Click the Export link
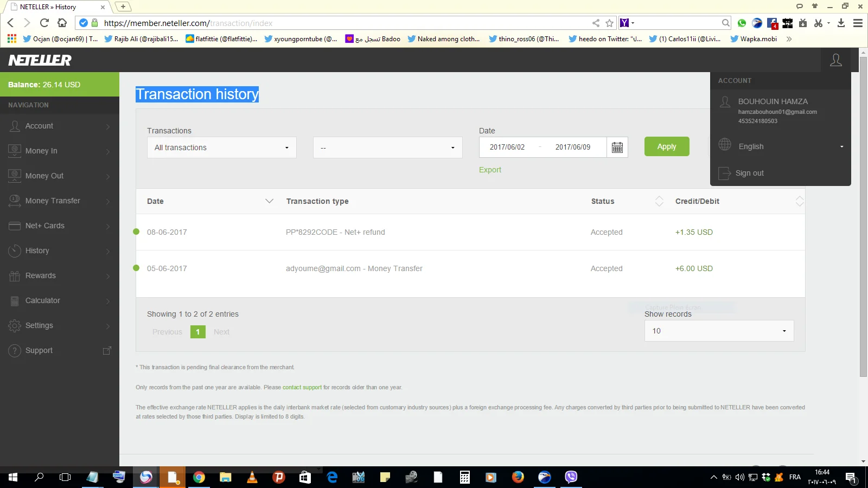This screenshot has width=868, height=488. pos(490,170)
